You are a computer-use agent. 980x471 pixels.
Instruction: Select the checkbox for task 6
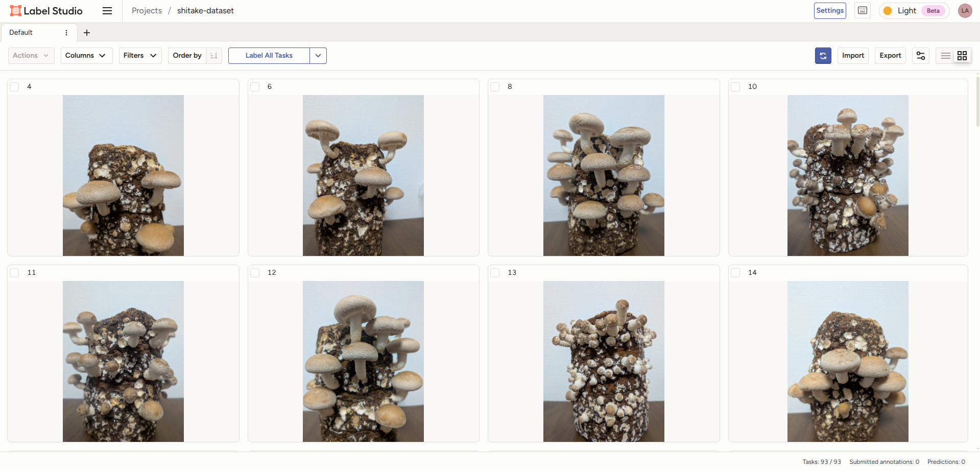(255, 87)
